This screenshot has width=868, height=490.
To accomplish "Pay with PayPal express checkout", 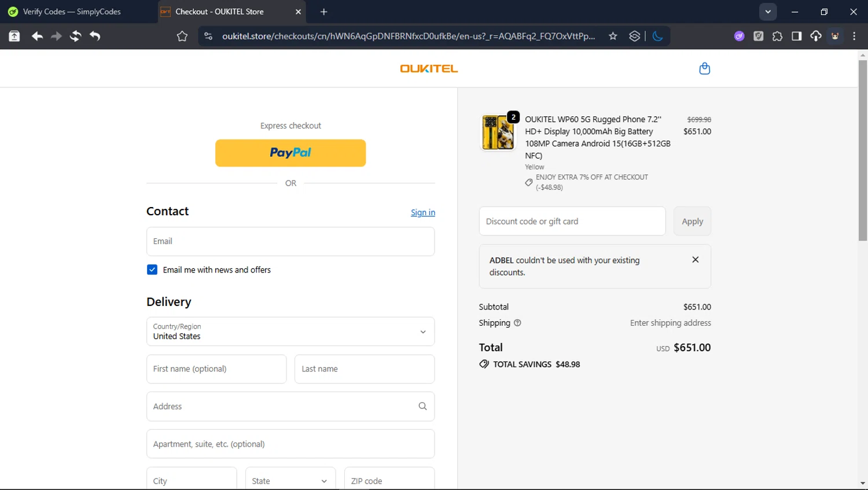I will pyautogui.click(x=290, y=153).
